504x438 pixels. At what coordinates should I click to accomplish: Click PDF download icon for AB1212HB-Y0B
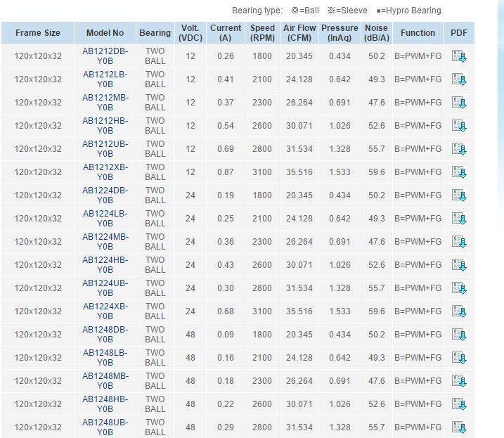pos(459,126)
